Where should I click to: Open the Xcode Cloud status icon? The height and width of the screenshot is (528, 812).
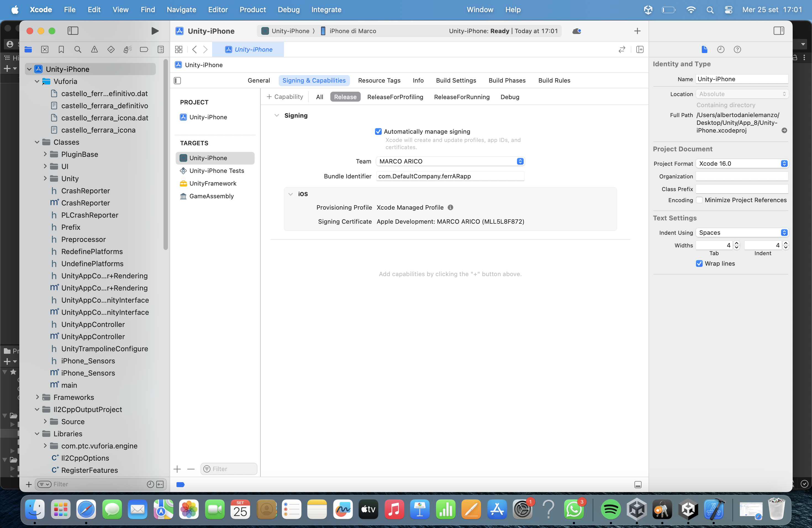(577, 31)
